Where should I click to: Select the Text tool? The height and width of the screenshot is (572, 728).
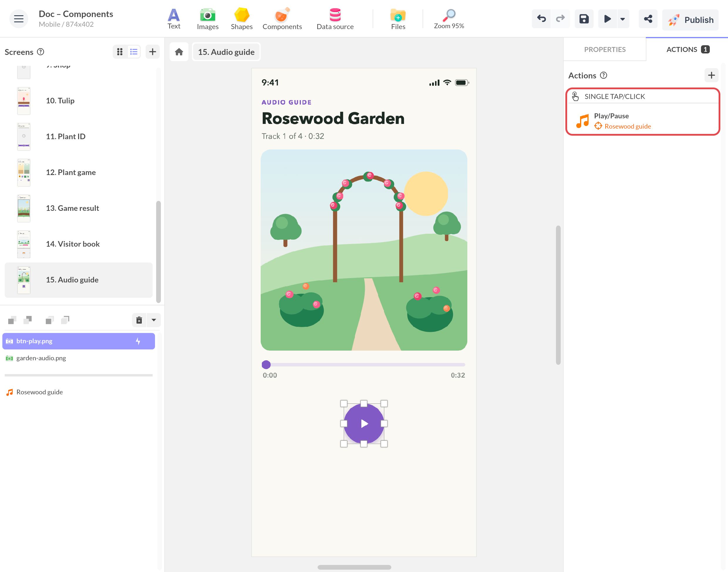click(174, 19)
